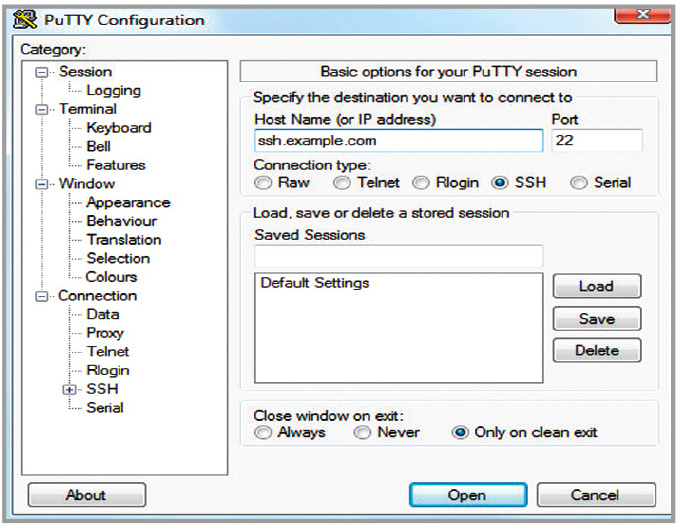
Task: Collapse the Session tree node
Action: 42,72
